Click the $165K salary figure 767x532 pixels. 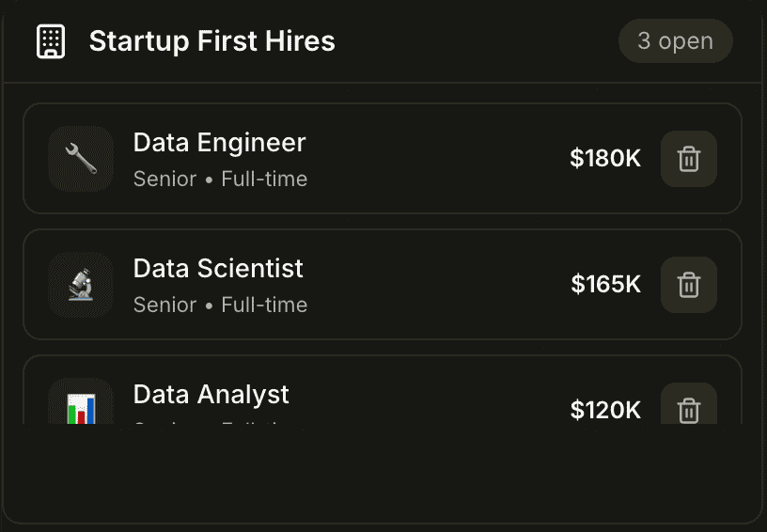[605, 285]
